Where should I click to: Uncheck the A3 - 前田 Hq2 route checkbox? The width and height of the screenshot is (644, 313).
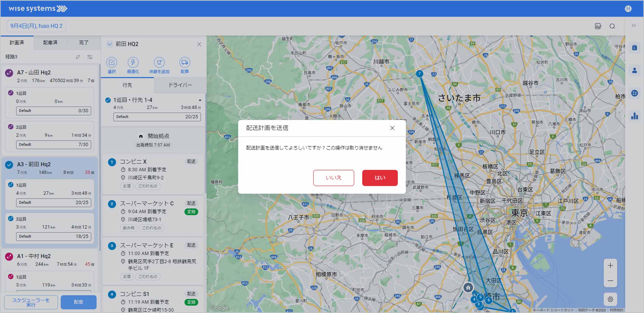click(9, 165)
